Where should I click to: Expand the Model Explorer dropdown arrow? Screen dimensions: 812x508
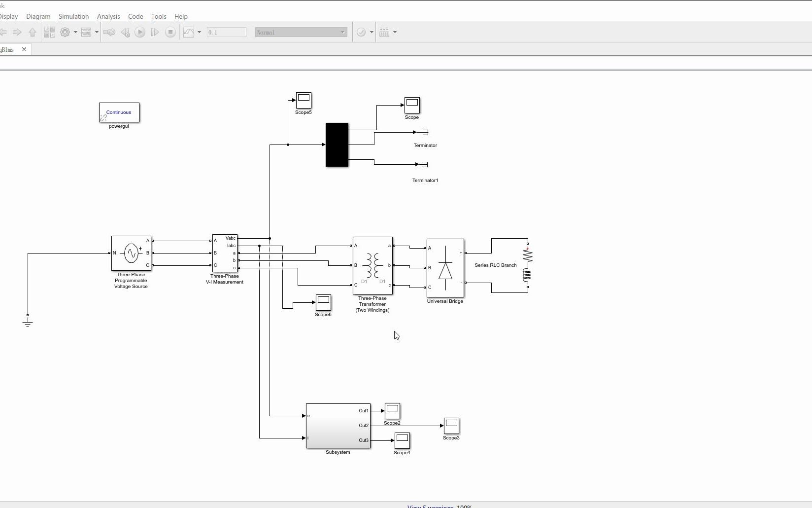click(97, 32)
